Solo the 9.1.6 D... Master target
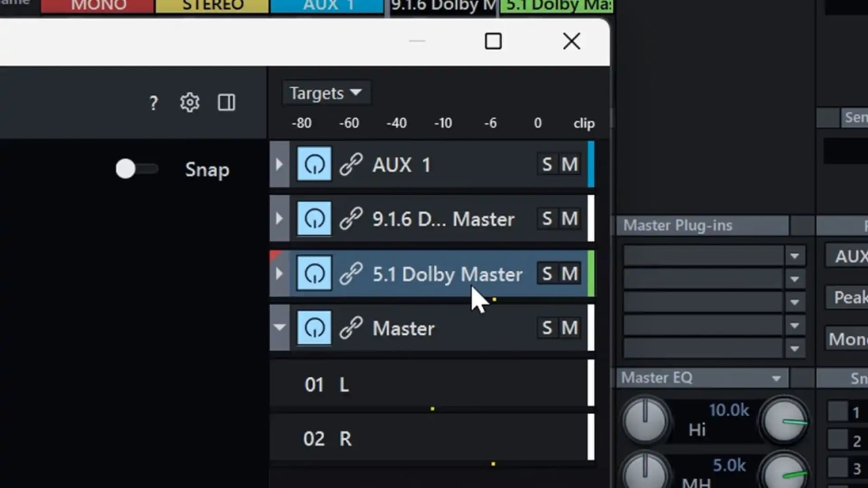 547,219
